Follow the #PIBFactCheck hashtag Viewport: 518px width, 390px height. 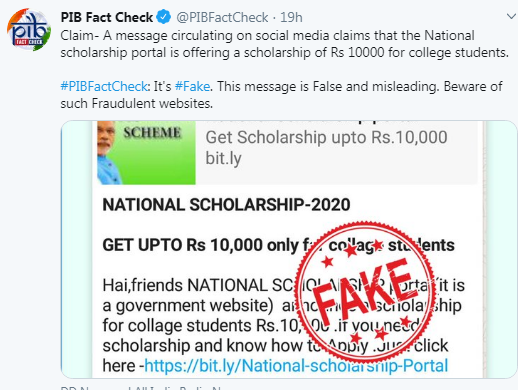pyautogui.click(x=104, y=87)
